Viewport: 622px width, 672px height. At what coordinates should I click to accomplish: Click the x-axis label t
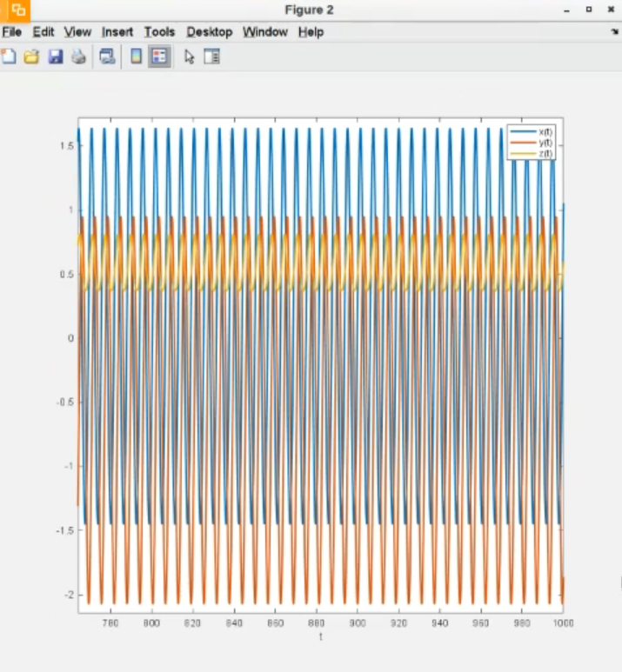coord(320,637)
